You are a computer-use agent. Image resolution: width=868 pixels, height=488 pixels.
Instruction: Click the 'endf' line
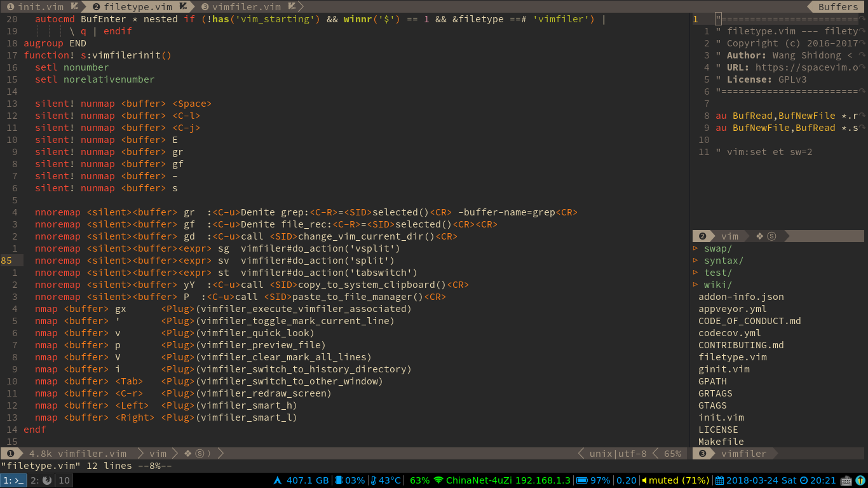(x=35, y=430)
